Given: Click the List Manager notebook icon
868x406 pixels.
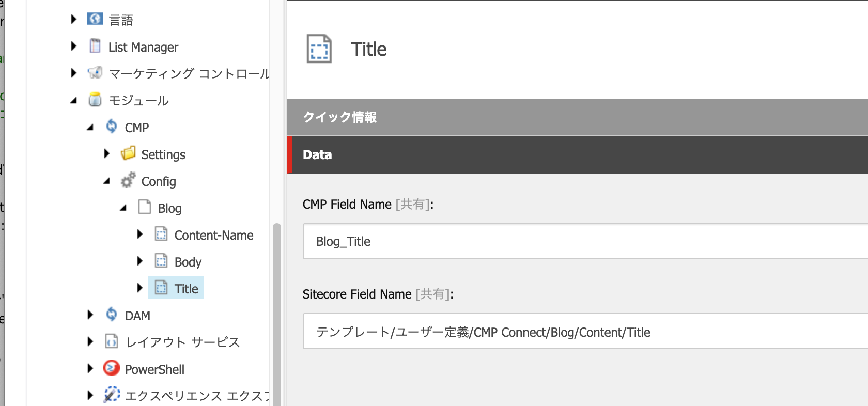Looking at the screenshot, I should (x=95, y=46).
